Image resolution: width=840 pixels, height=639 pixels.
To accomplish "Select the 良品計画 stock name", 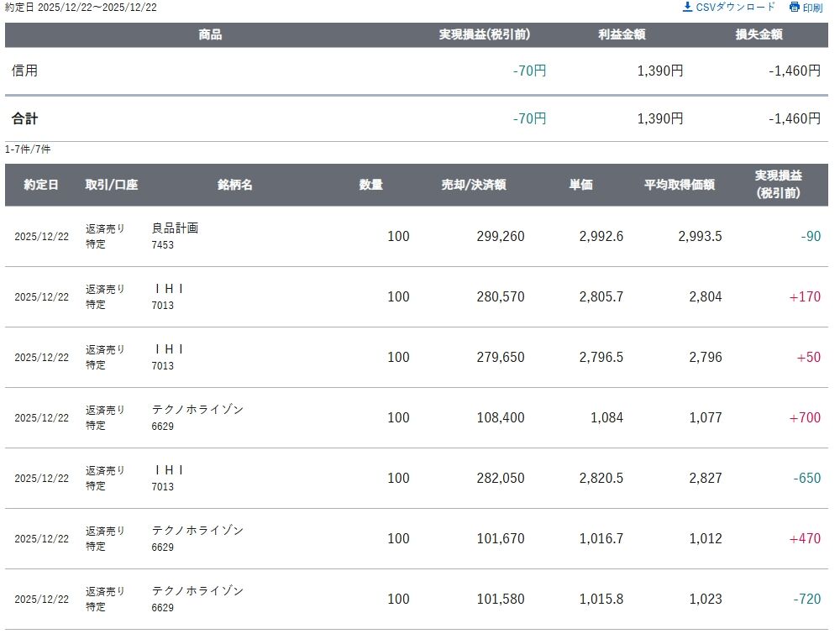I will (x=175, y=228).
